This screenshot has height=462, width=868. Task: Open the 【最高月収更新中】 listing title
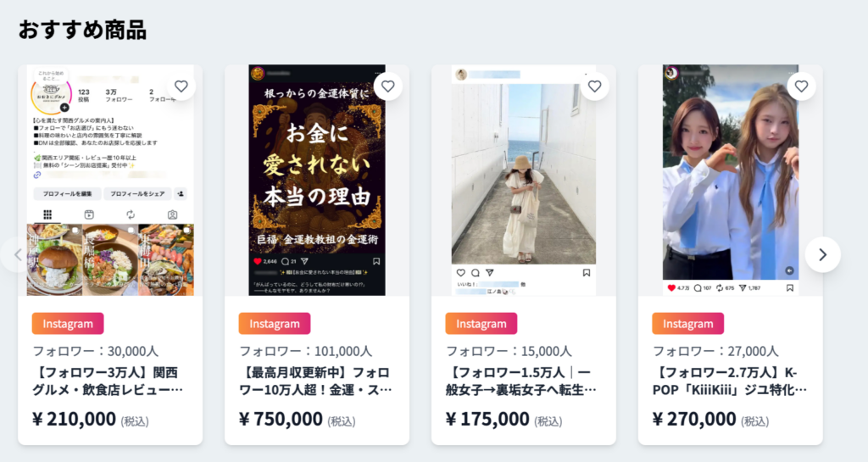pos(315,381)
